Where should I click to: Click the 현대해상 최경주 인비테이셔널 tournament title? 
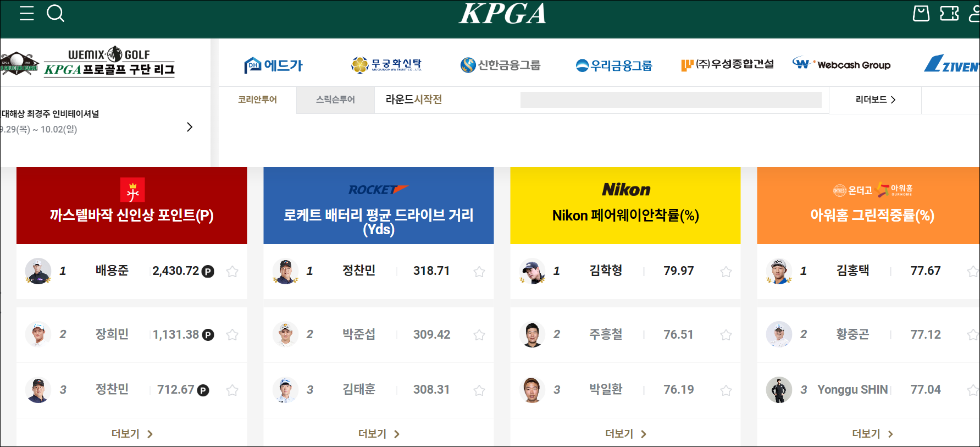[49, 114]
